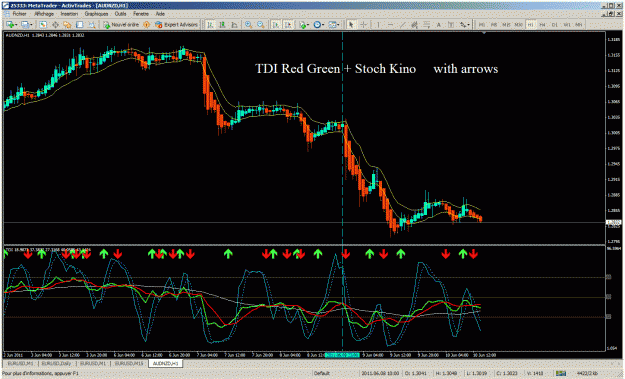The image size is (625, 379).
Task: Toggle chart shift icon
Action: click(x=288, y=25)
